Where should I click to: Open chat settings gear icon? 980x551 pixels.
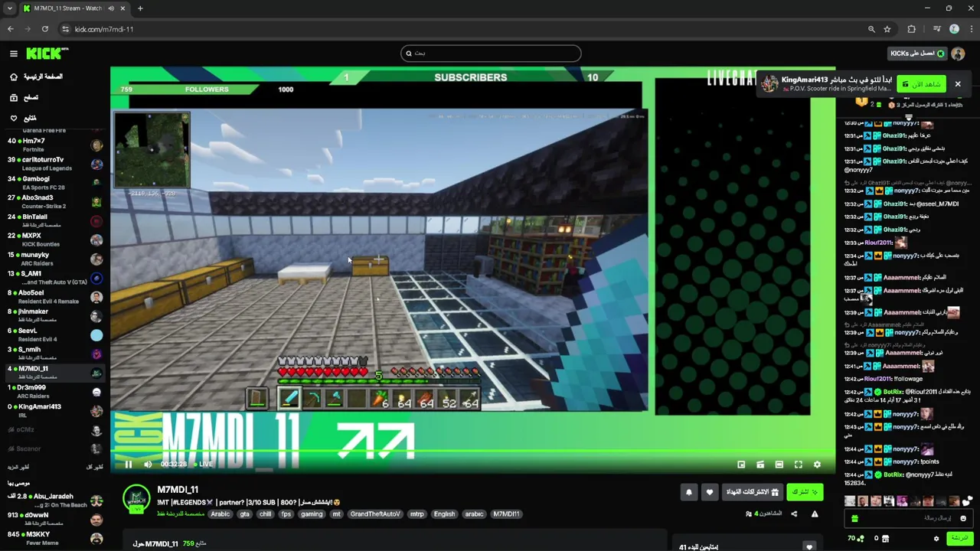pos(936,539)
